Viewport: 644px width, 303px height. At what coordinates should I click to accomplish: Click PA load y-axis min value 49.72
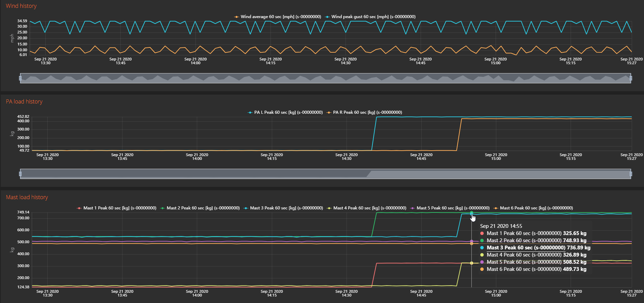[24, 150]
